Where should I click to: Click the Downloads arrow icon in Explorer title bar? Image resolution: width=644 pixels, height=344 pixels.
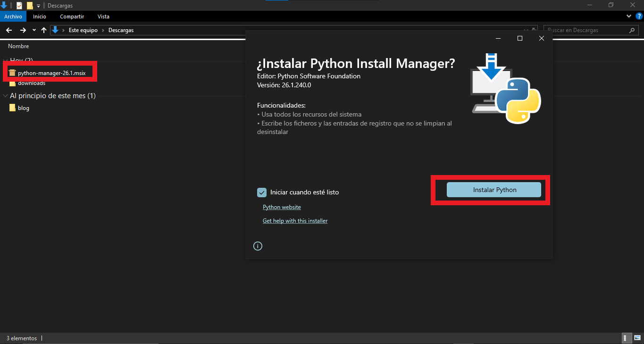(4, 5)
